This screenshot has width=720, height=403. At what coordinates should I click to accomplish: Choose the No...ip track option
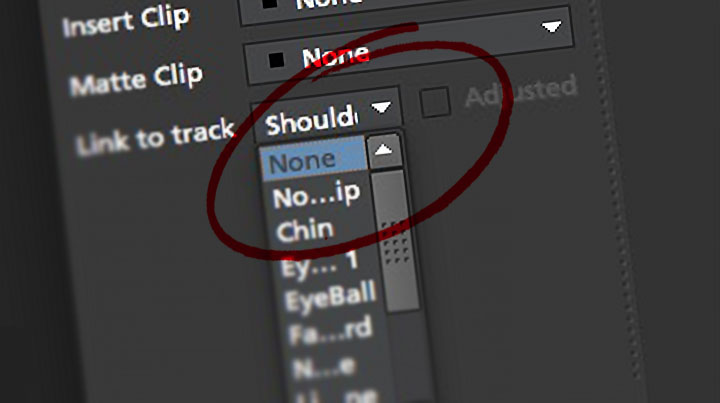coord(319,194)
